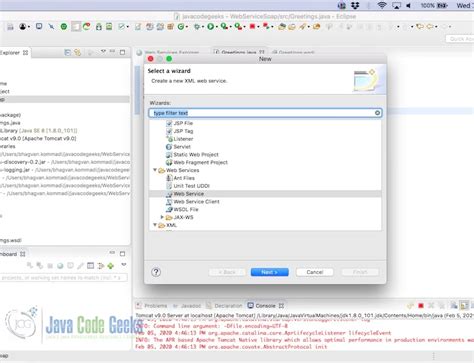Switch to the Greetings.java editor tab
474x363 pixels.
pyautogui.click(x=239, y=52)
